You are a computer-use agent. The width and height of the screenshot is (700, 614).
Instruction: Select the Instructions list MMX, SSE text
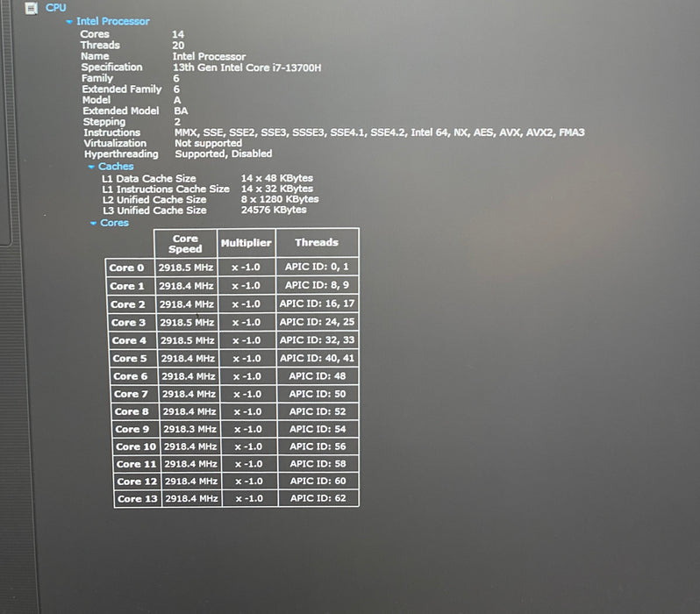point(380,132)
